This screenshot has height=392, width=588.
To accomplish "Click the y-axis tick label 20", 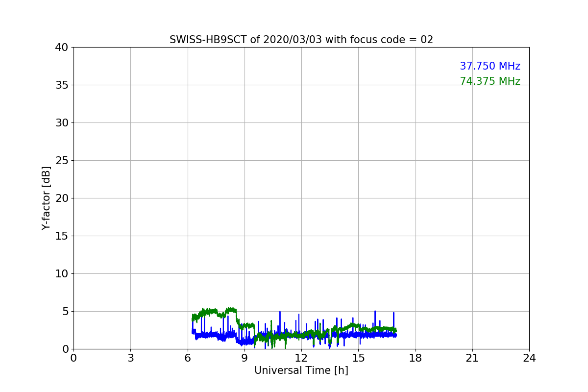I will (x=62, y=198).
